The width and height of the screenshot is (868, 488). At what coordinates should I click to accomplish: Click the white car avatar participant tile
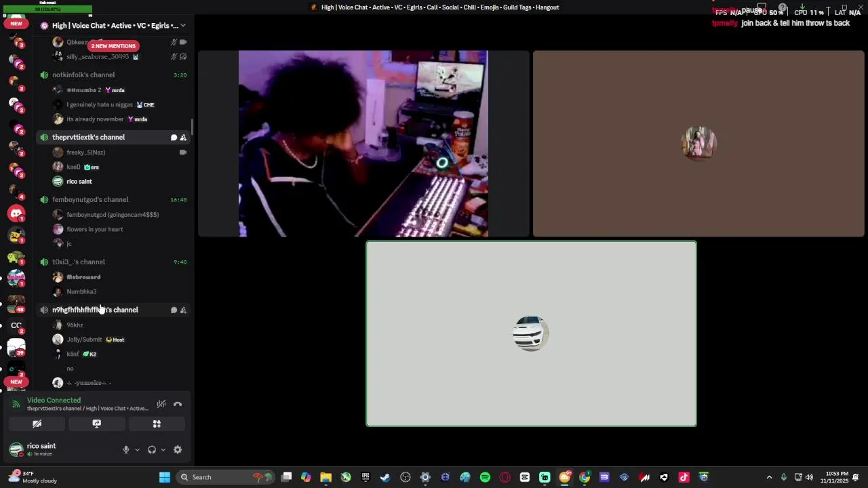(531, 333)
